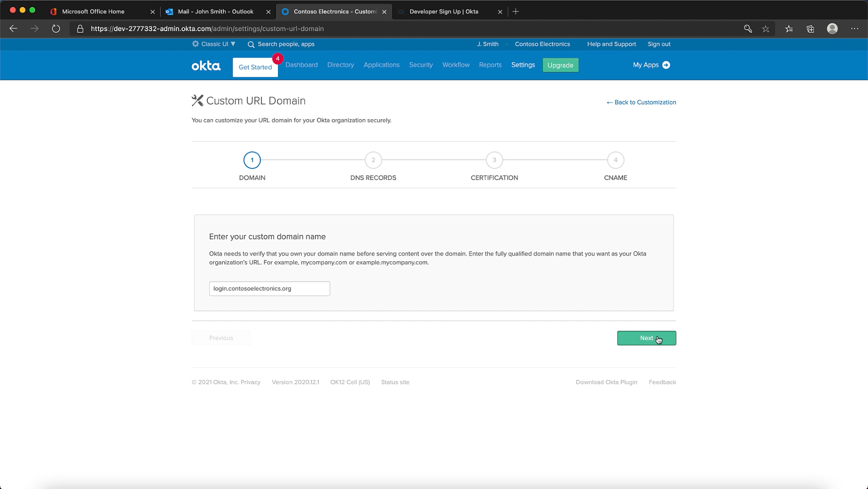Follow Back to Customization link
Screen dimensions: 868x489
[x=641, y=102]
